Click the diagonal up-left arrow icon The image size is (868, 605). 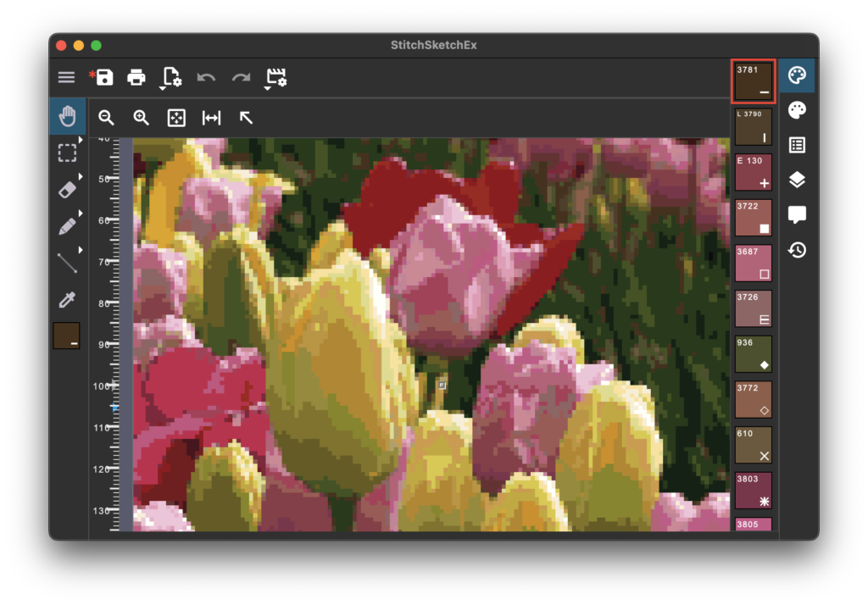pos(246,118)
